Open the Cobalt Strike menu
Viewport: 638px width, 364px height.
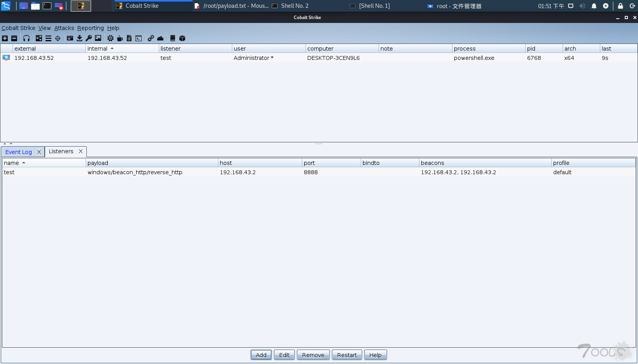[18, 28]
